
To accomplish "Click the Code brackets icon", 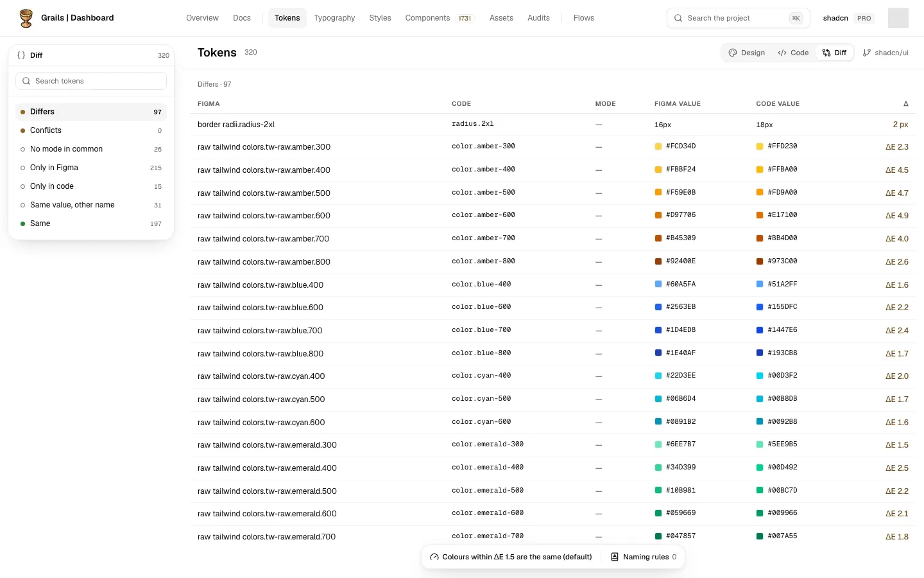I will point(782,53).
